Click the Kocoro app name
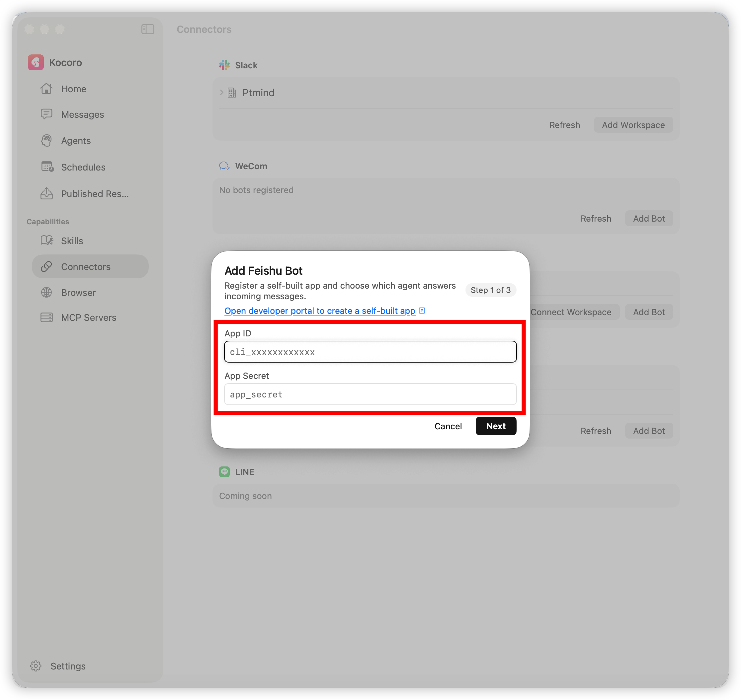 click(x=65, y=62)
